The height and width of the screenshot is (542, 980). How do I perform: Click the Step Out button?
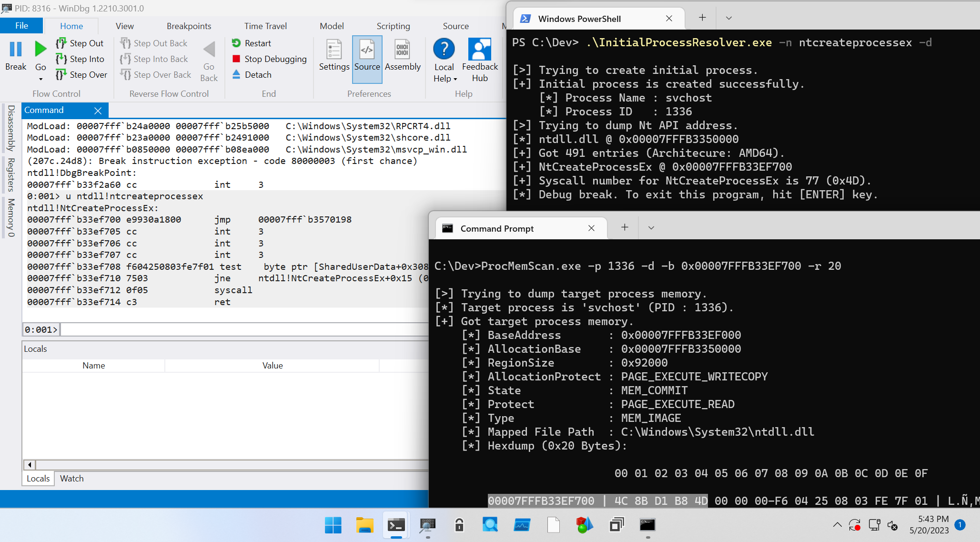coord(80,43)
